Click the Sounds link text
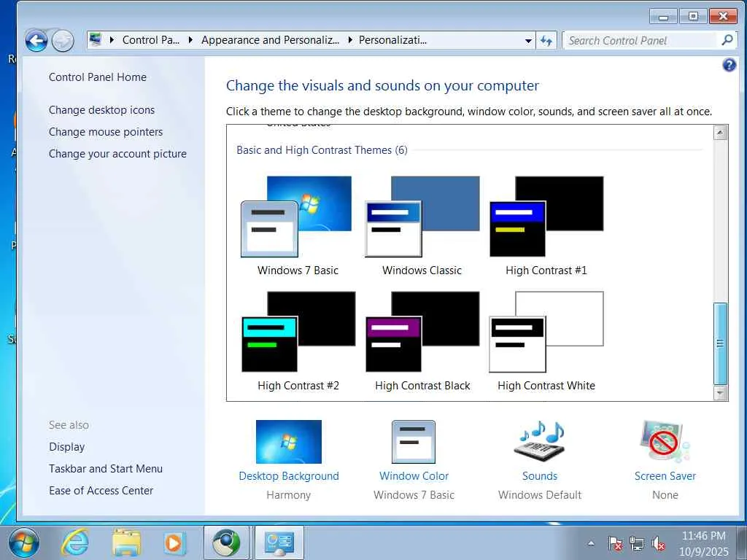 pos(540,475)
